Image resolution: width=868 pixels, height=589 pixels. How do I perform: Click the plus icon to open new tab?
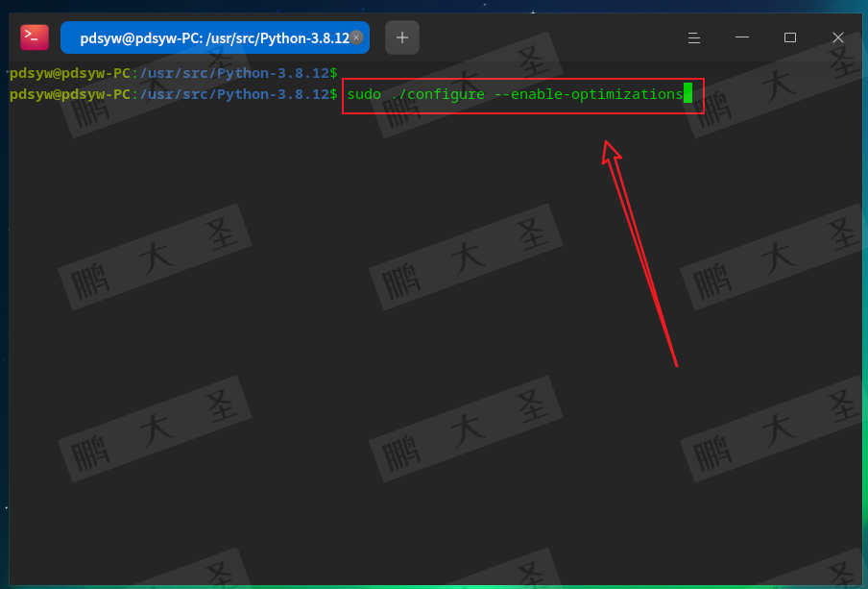click(401, 37)
